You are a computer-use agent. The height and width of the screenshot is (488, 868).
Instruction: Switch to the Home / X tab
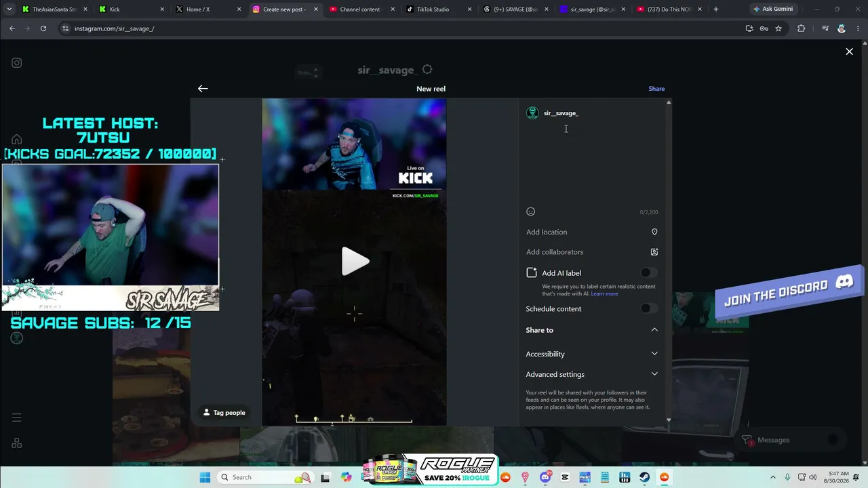click(209, 9)
